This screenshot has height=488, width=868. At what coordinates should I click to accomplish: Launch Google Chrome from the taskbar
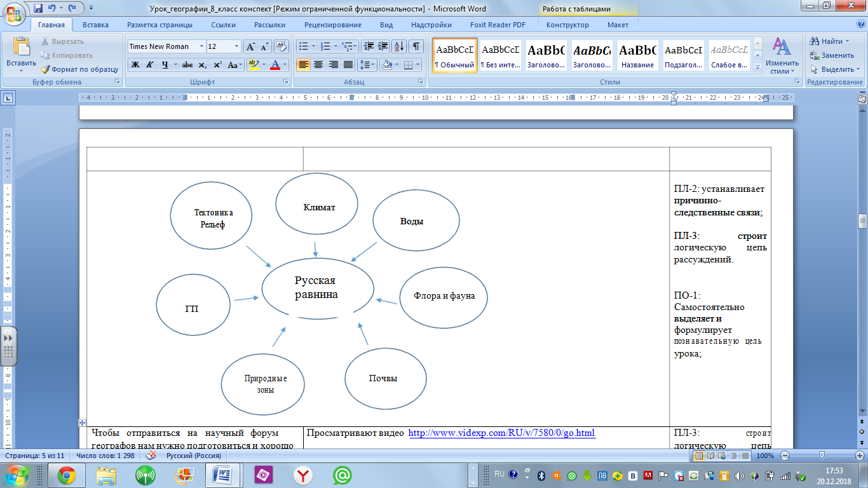click(67, 475)
